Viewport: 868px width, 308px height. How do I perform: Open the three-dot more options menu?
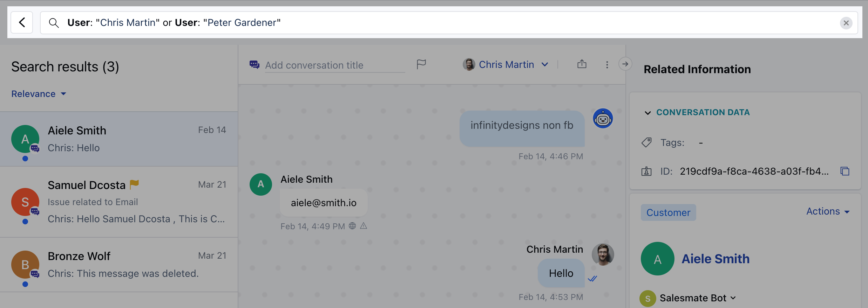(x=607, y=65)
